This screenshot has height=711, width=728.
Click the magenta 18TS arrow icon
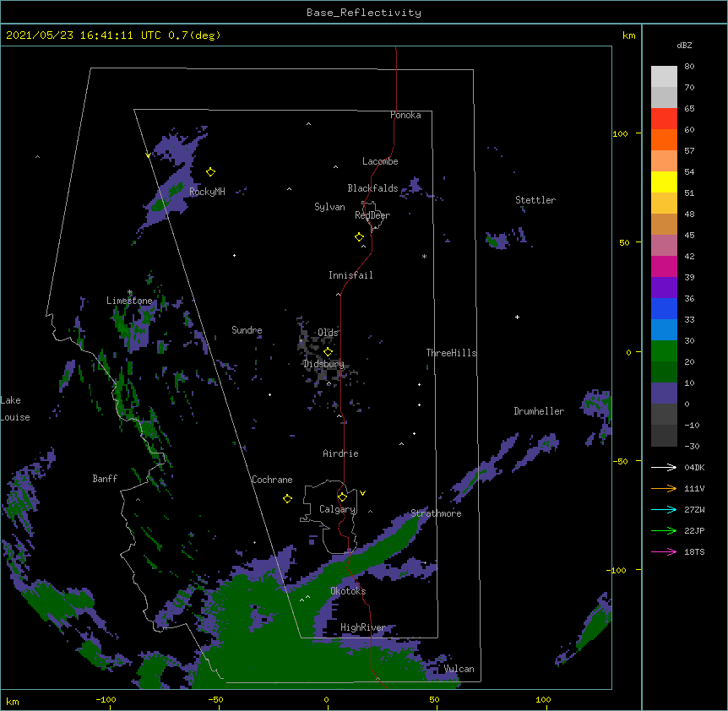[x=664, y=551]
